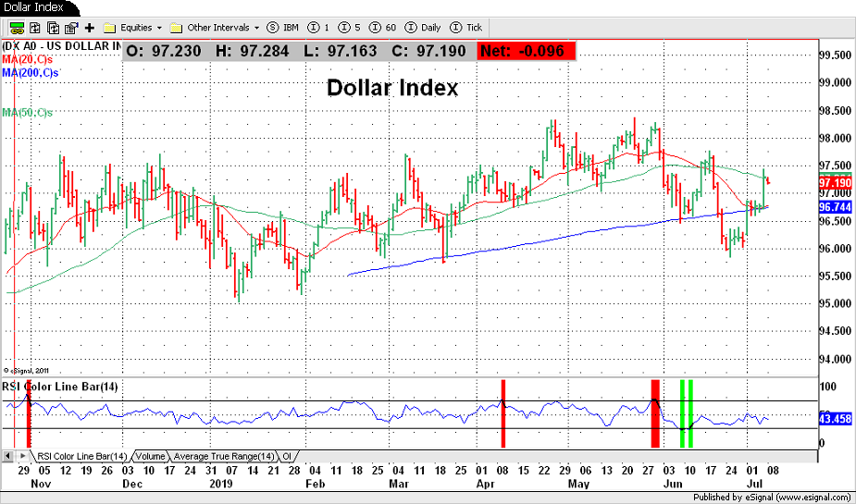Click the left tab scroll arrow

[x=8, y=456]
